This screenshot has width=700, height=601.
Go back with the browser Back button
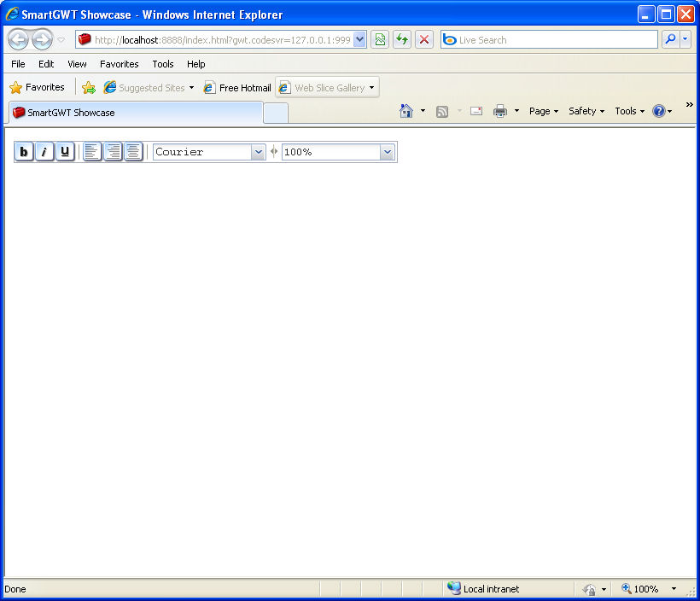pyautogui.click(x=18, y=40)
